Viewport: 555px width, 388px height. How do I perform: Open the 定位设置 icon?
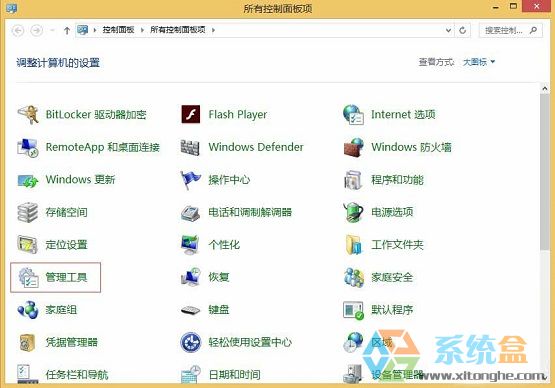point(28,245)
